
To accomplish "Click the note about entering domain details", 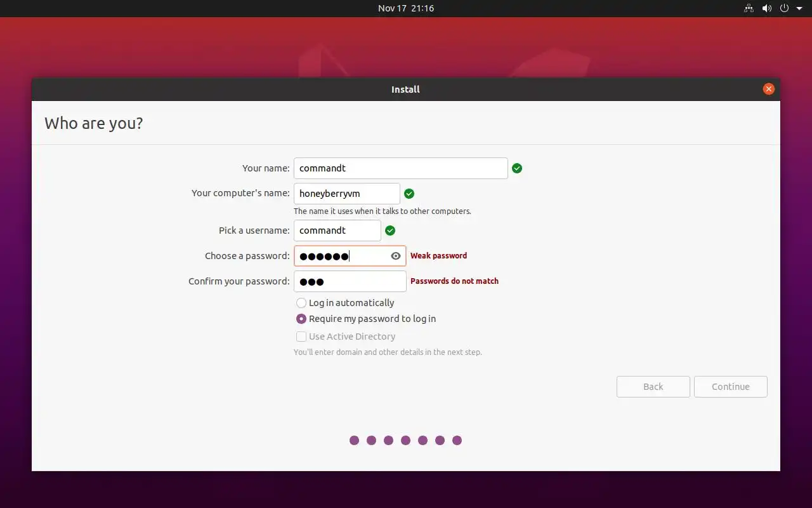I will [x=388, y=352].
